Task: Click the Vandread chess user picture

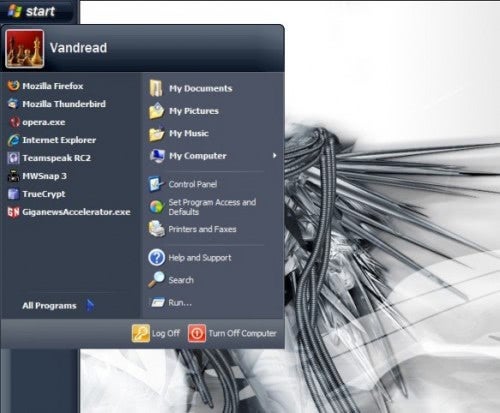Action: [x=25, y=49]
